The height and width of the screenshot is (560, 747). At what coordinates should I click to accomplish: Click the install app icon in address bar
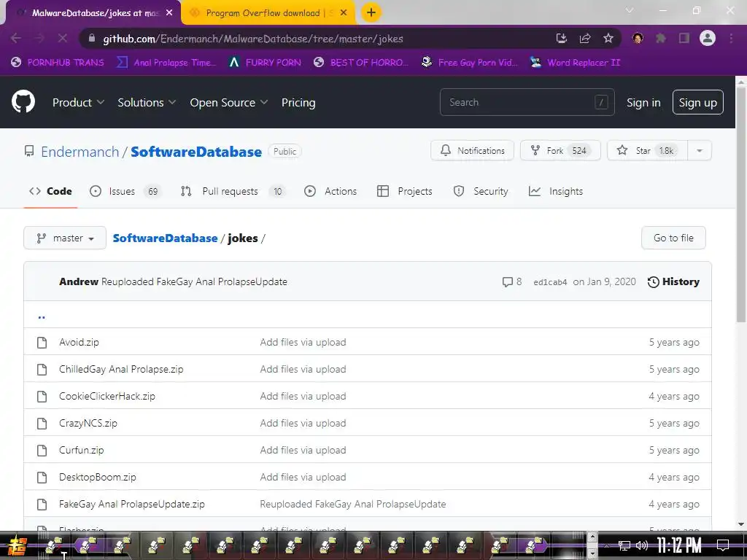[562, 38]
